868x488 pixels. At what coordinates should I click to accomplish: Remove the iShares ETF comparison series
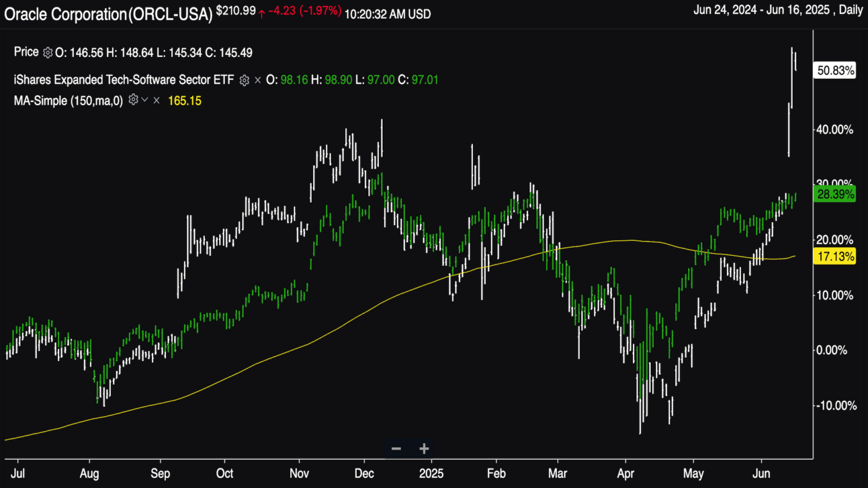click(x=258, y=80)
